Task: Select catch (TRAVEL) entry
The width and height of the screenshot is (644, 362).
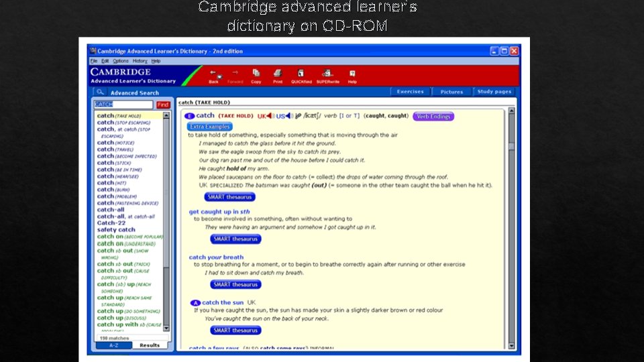Action: pyautogui.click(x=115, y=149)
